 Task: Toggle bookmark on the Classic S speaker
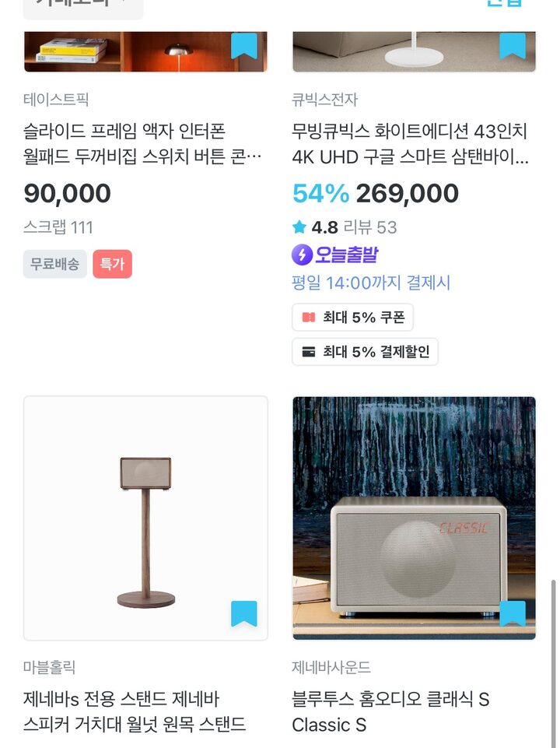point(512,613)
